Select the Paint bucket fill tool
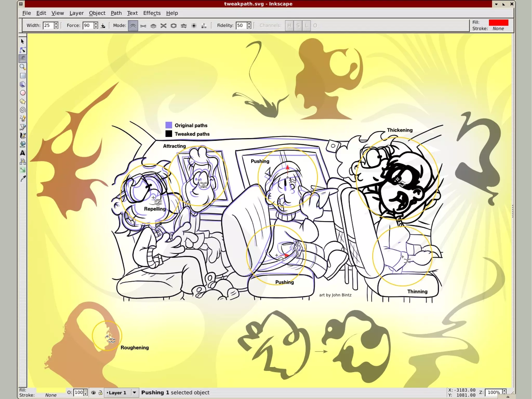Viewport: 532px width, 399px height. (x=23, y=144)
